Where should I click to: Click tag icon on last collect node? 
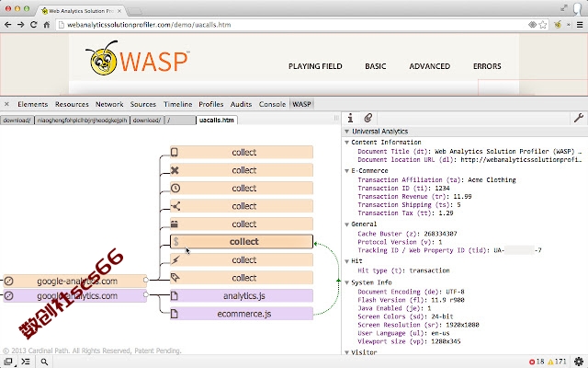click(175, 278)
